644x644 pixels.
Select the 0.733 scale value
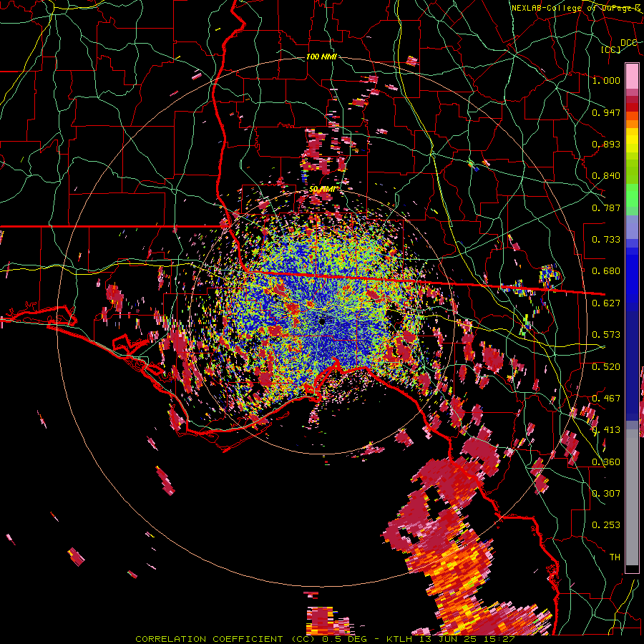click(606, 240)
